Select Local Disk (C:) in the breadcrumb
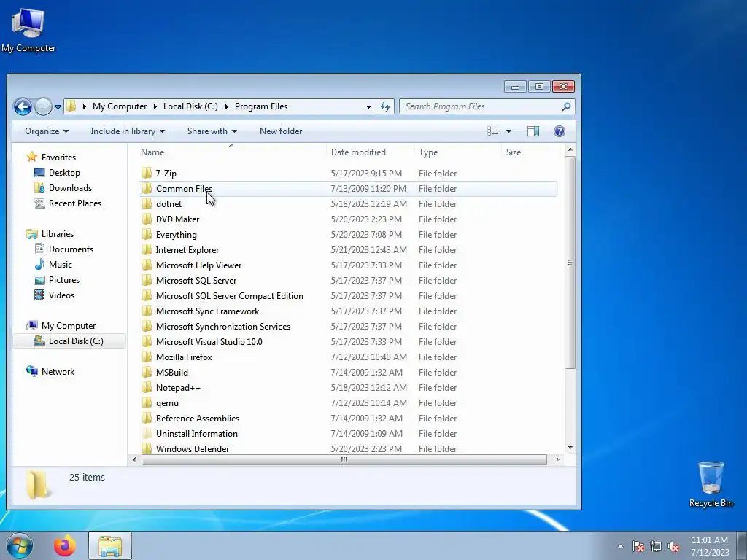Viewport: 747px width, 560px height. (x=190, y=106)
